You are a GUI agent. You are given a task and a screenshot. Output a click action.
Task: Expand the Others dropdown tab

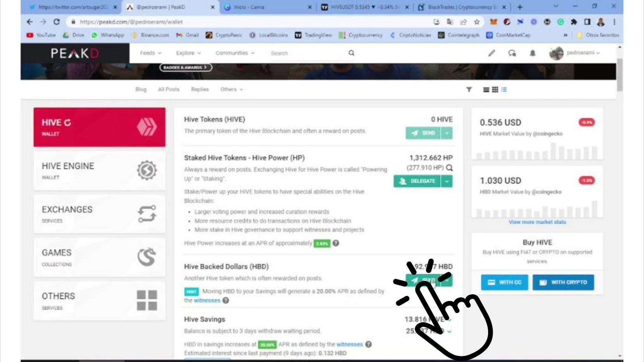click(x=231, y=89)
